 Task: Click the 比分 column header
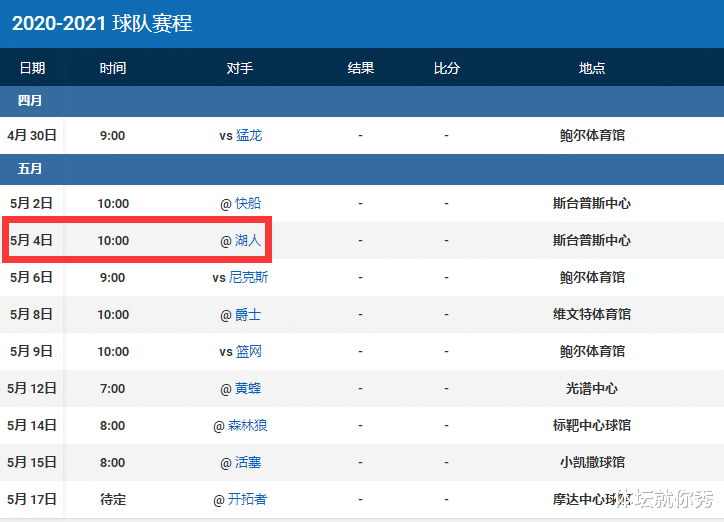446,68
